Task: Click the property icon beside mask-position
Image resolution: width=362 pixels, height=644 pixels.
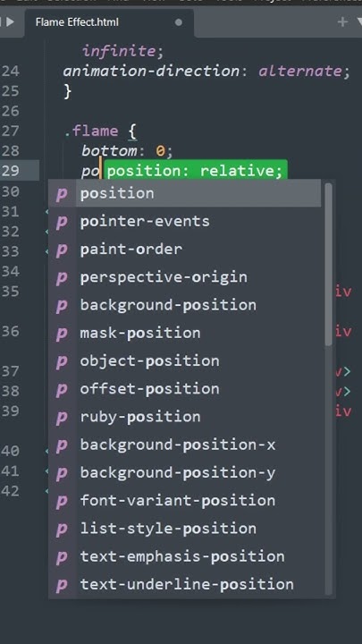Action: coord(62,334)
